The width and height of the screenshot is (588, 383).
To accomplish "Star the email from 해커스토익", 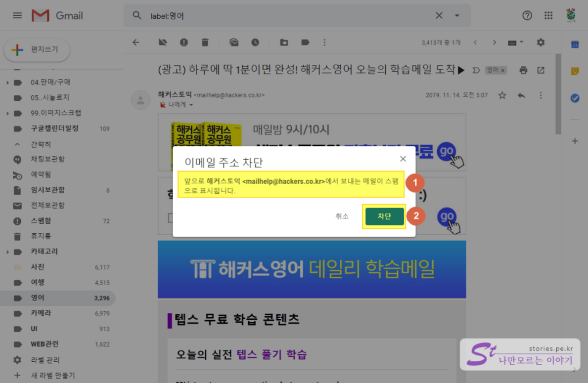I will [x=502, y=95].
